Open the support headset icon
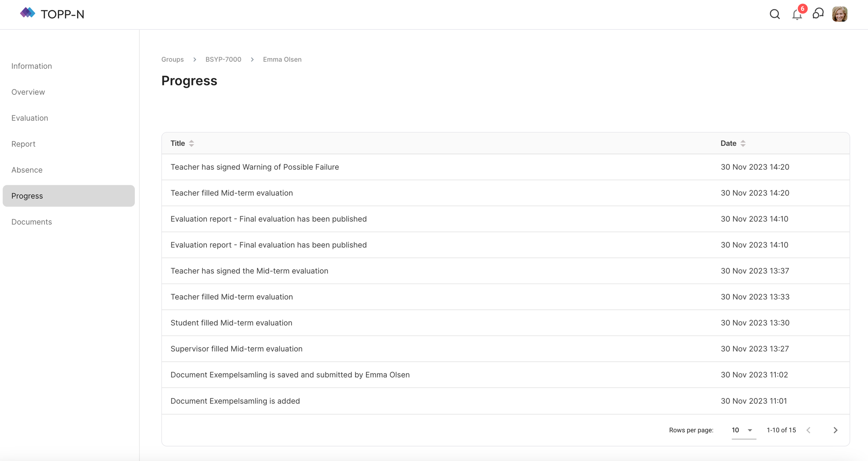The width and height of the screenshot is (868, 461). (x=818, y=14)
